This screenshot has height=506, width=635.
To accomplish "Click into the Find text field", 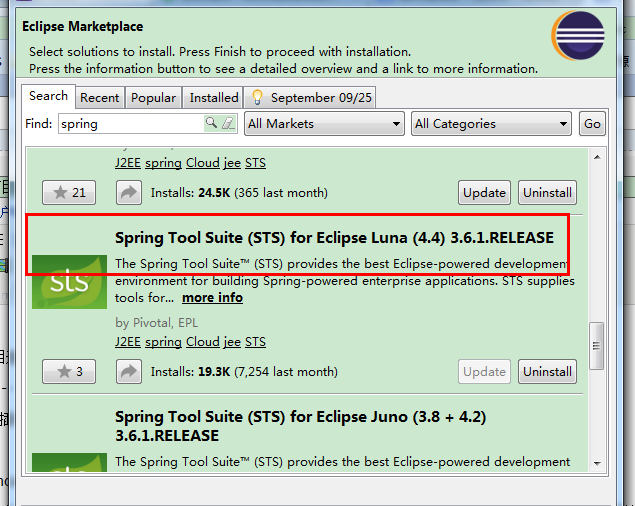I will click(132, 124).
